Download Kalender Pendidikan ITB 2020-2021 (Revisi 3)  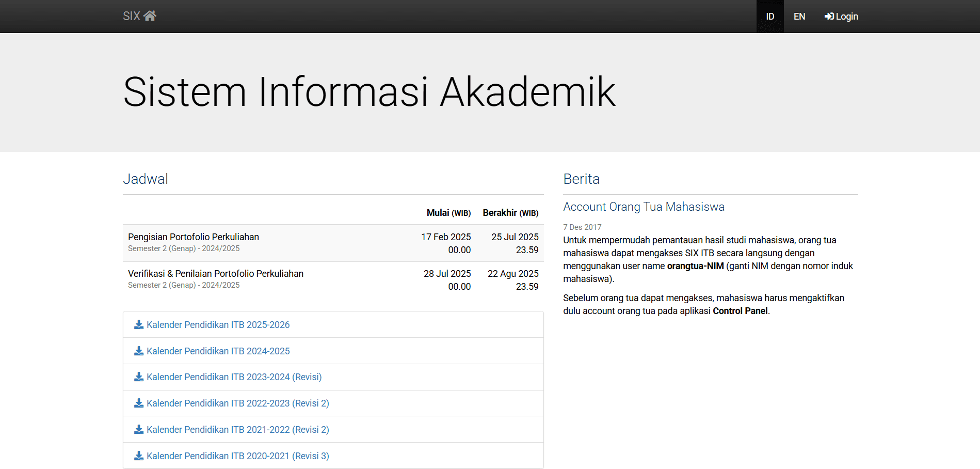tap(237, 456)
